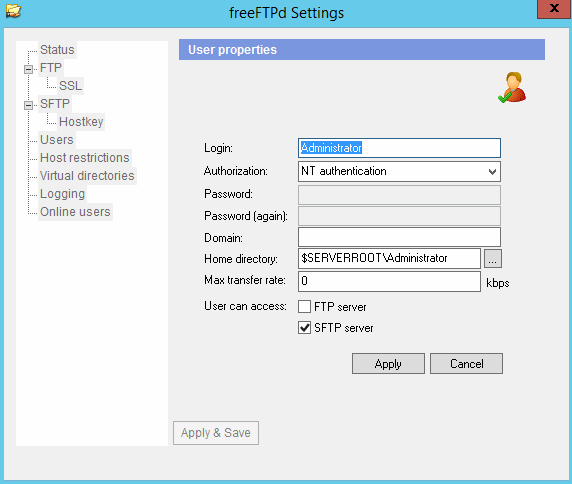The width and height of the screenshot is (572, 484).
Task: Click the Login input field
Action: tap(399, 148)
